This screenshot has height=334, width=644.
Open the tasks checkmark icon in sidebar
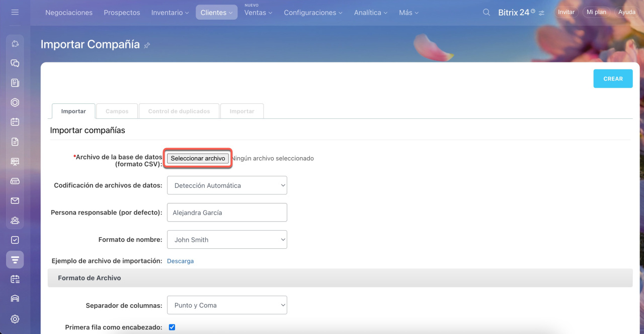[15, 240]
